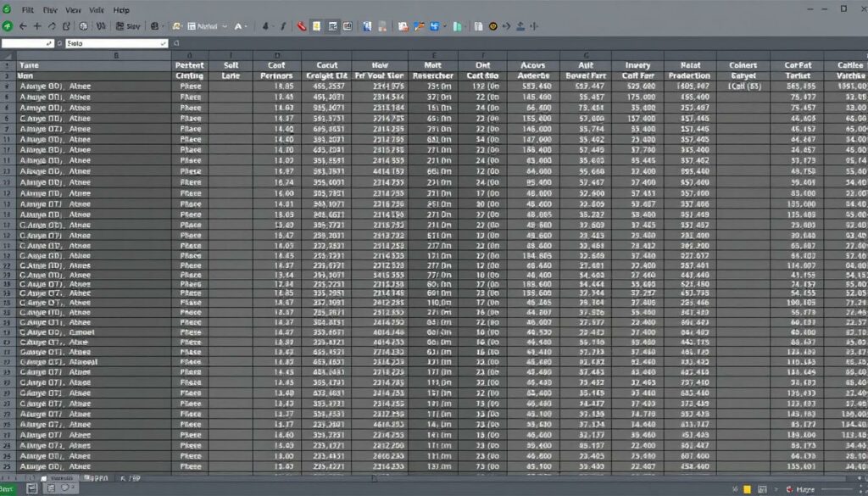This screenshot has width=868, height=496.
Task: Click the split columns icon at toolbar end
Action: point(534,26)
